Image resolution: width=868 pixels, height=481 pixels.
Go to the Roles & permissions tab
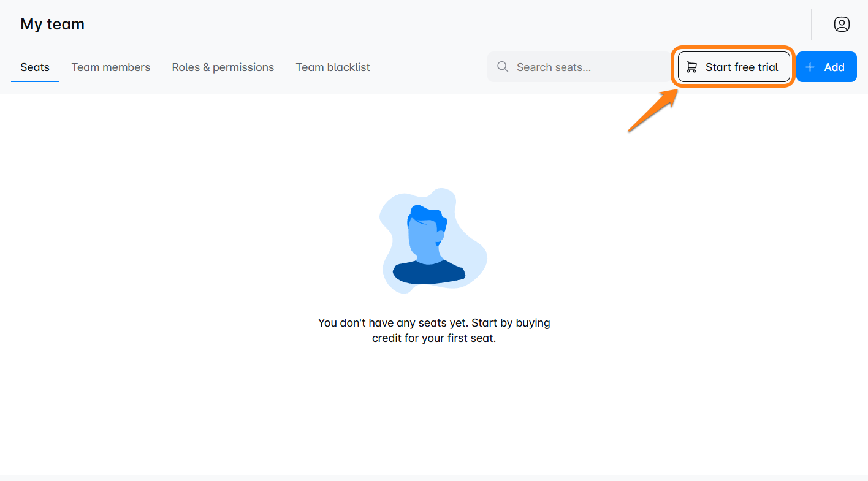223,67
